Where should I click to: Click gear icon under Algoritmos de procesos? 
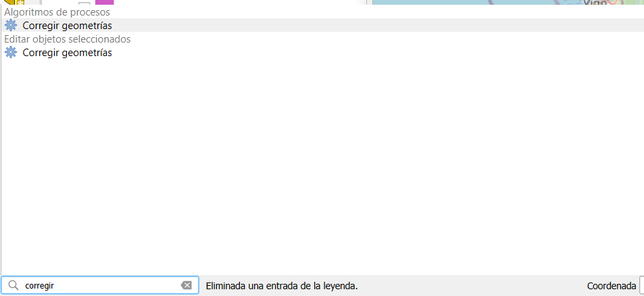[11, 26]
